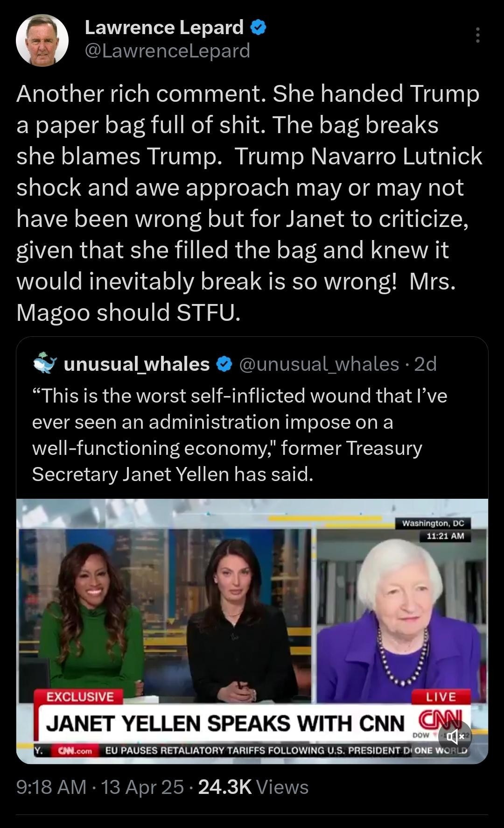The height and width of the screenshot is (828, 504).
Task: Tap the LIVE badge in the video
Action: coord(441,697)
